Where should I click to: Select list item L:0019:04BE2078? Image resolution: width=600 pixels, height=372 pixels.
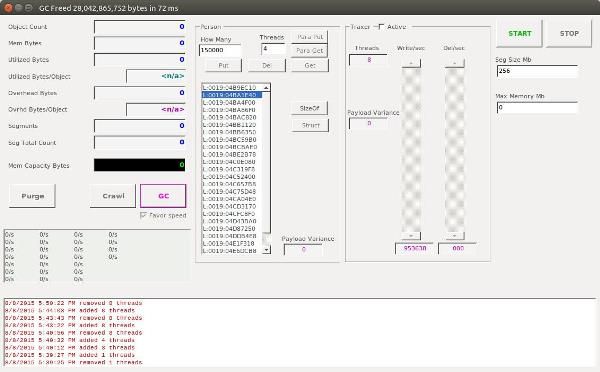tap(232, 155)
